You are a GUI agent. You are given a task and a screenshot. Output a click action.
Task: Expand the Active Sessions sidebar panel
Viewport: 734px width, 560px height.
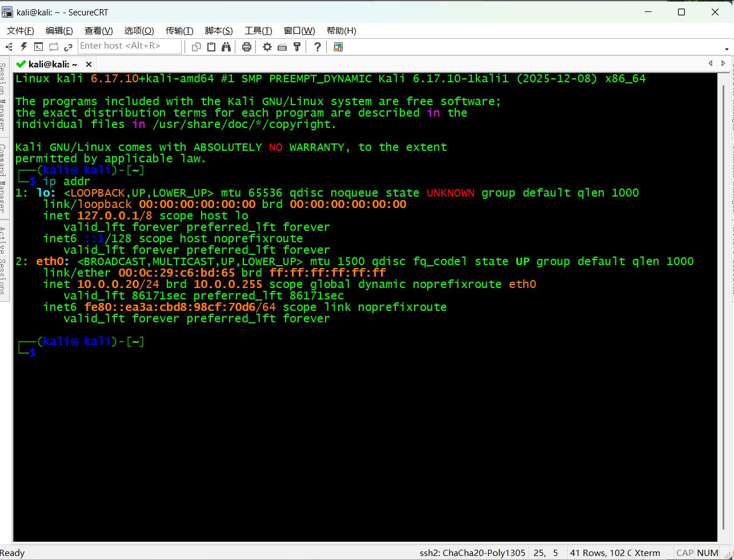point(5,254)
